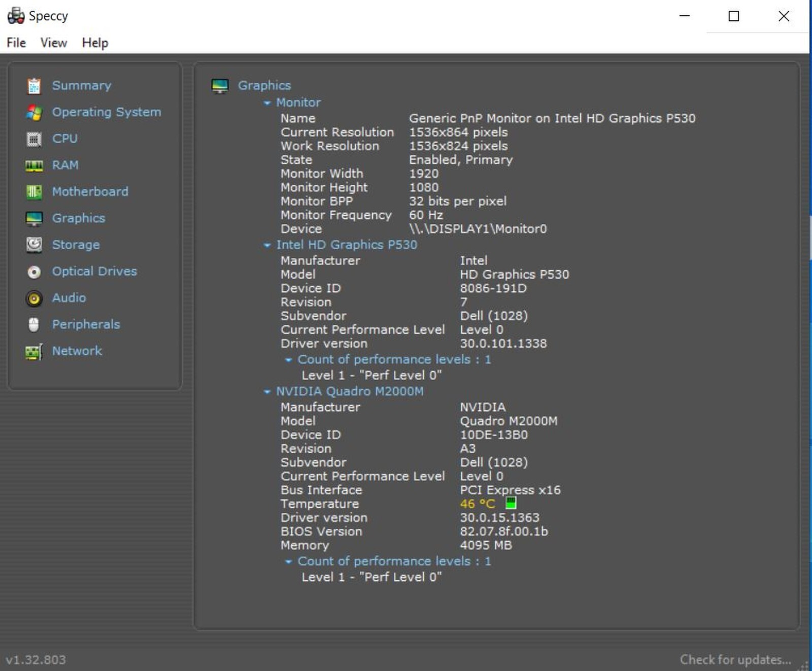Click the Optical Drives disc icon
Viewport: 812px width, 671px height.
[x=34, y=272]
